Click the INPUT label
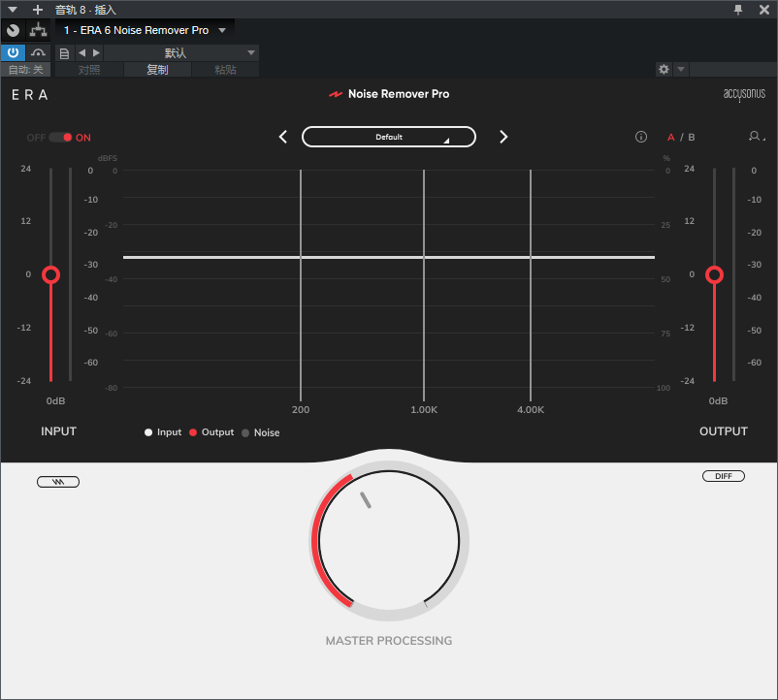Viewport: 778px width, 700px height. click(x=58, y=431)
